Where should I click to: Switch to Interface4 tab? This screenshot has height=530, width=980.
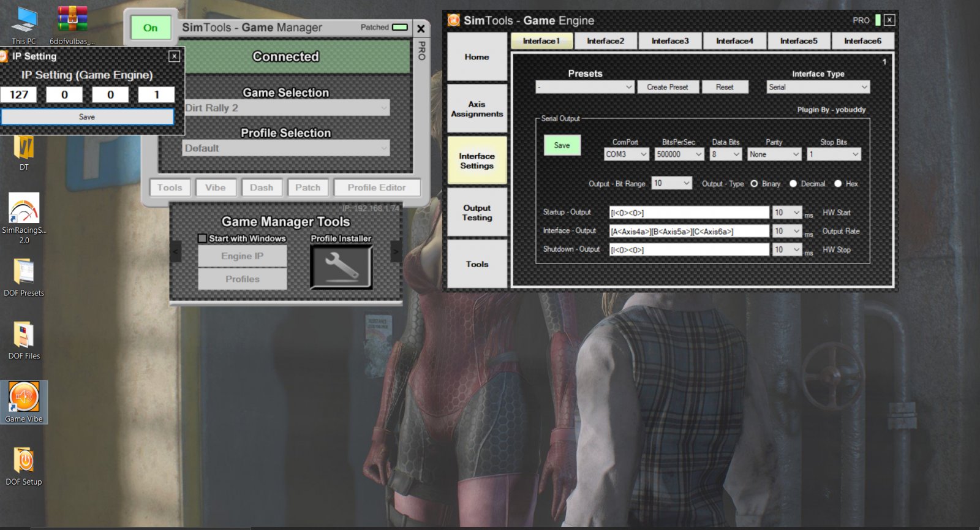click(734, 41)
